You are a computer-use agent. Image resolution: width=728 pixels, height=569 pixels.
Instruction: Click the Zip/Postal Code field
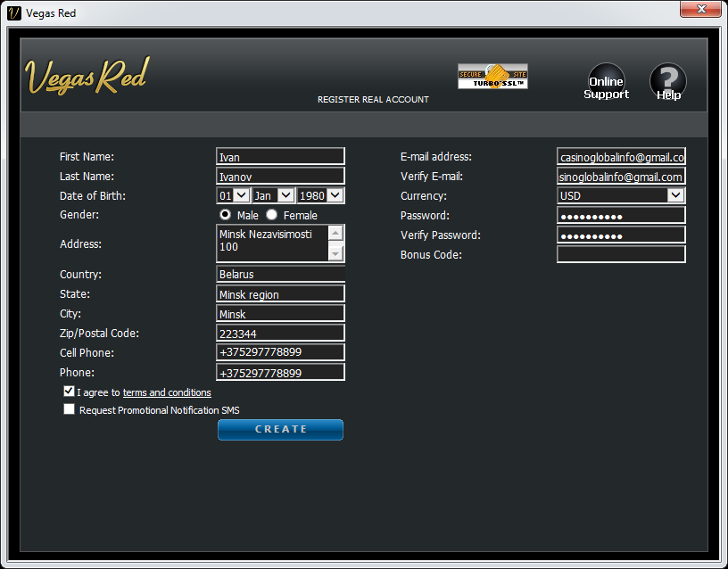click(x=280, y=333)
